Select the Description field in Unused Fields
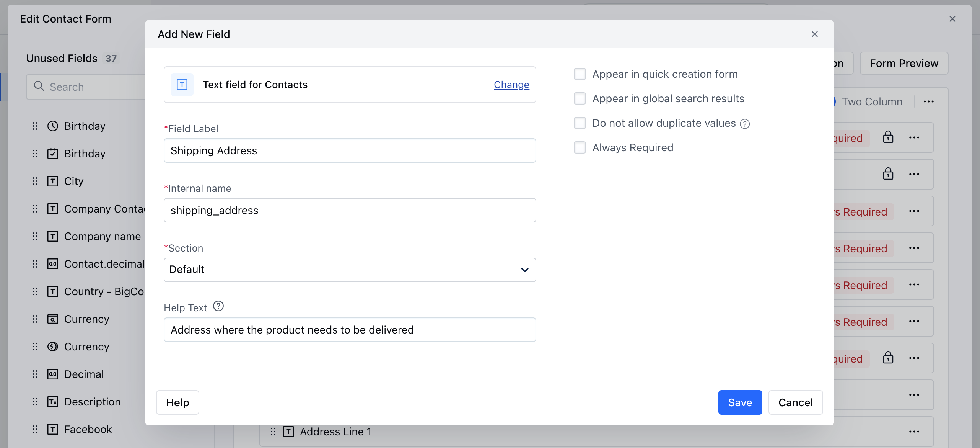980x448 pixels. [92, 402]
